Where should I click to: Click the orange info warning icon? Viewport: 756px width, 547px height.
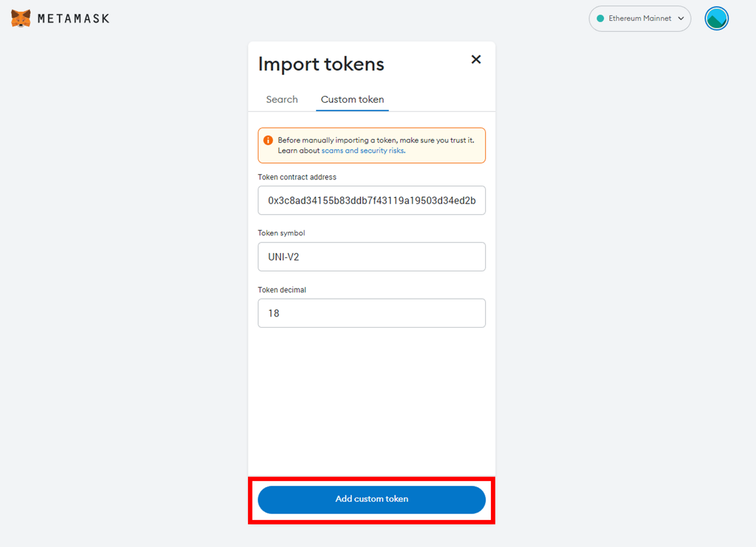pos(268,140)
